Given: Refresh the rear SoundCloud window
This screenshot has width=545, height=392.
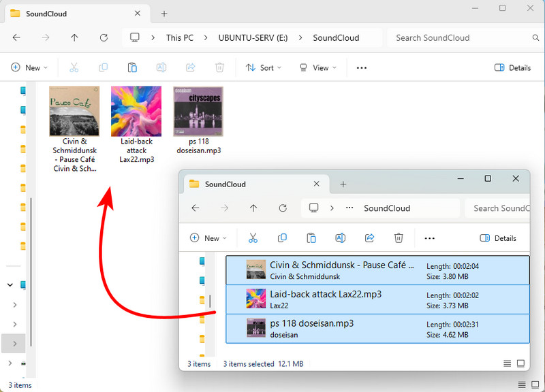Looking at the screenshot, I should [104, 37].
